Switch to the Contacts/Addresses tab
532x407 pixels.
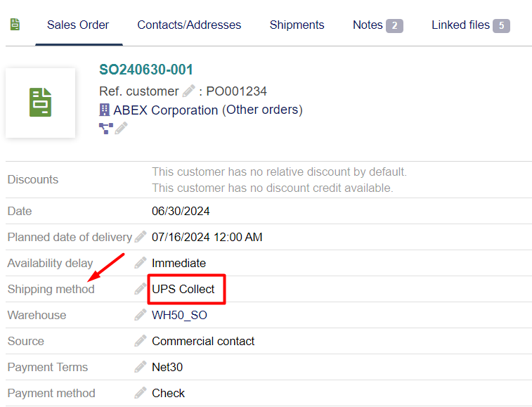(189, 25)
